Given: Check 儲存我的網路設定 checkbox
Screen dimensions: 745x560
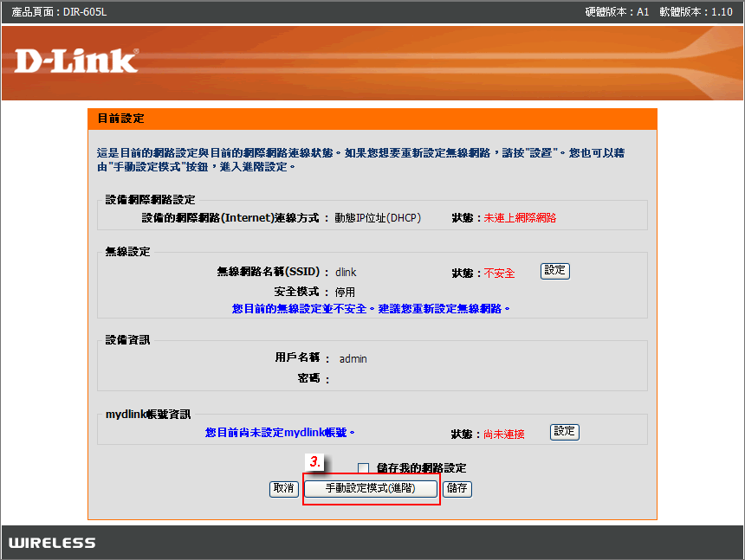Looking at the screenshot, I should click(364, 468).
